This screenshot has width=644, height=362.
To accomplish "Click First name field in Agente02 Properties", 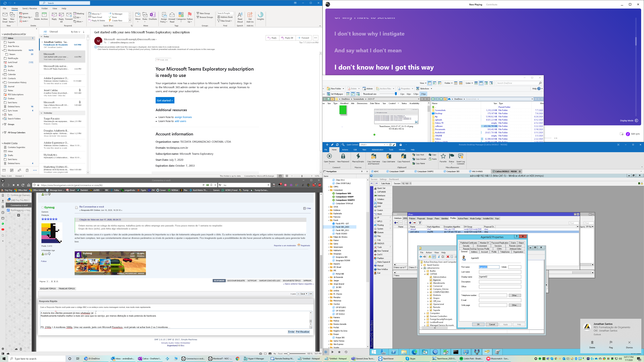I will [489, 267].
